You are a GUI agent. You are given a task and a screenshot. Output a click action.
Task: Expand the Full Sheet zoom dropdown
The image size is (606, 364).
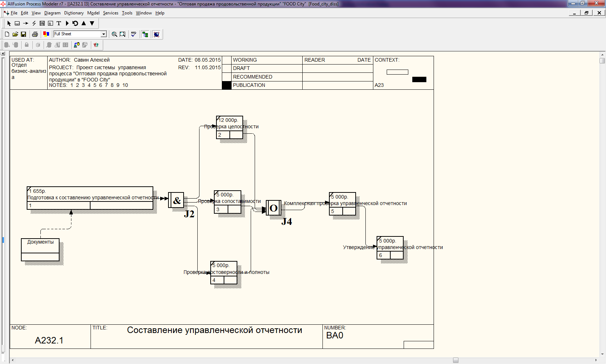[104, 34]
